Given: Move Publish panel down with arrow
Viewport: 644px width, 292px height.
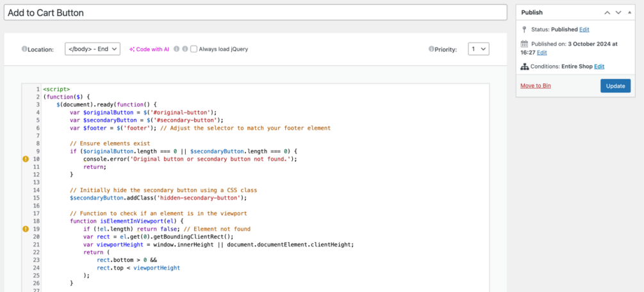Looking at the screenshot, I should coord(618,13).
